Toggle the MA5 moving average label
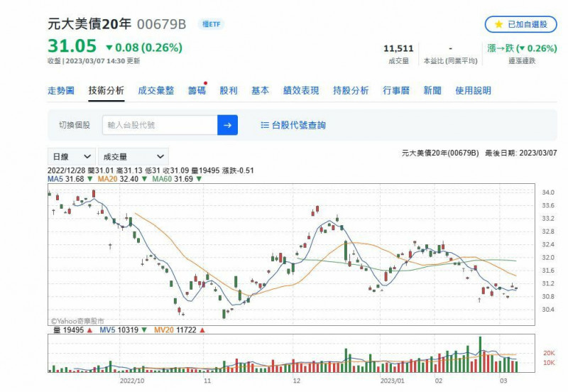 click(x=55, y=180)
